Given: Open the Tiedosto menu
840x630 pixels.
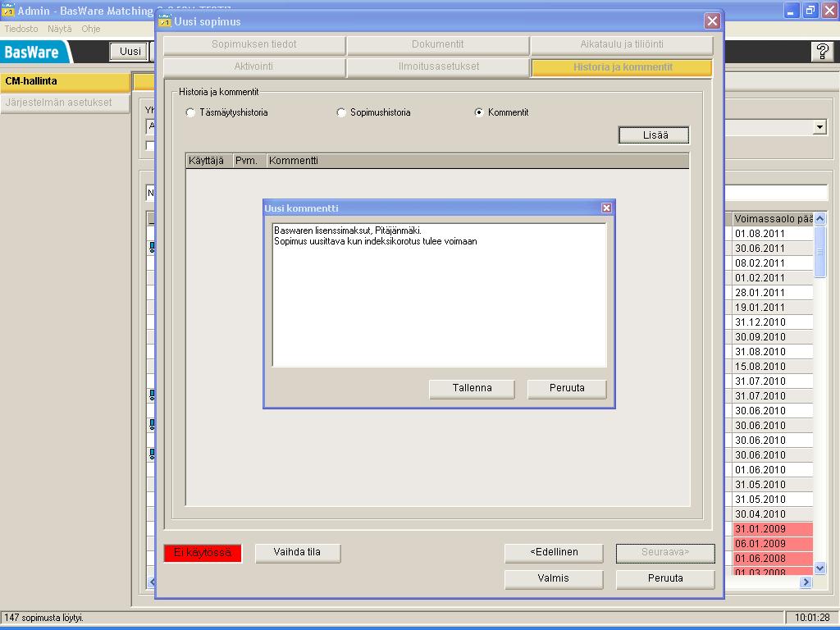Looking at the screenshot, I should point(21,29).
